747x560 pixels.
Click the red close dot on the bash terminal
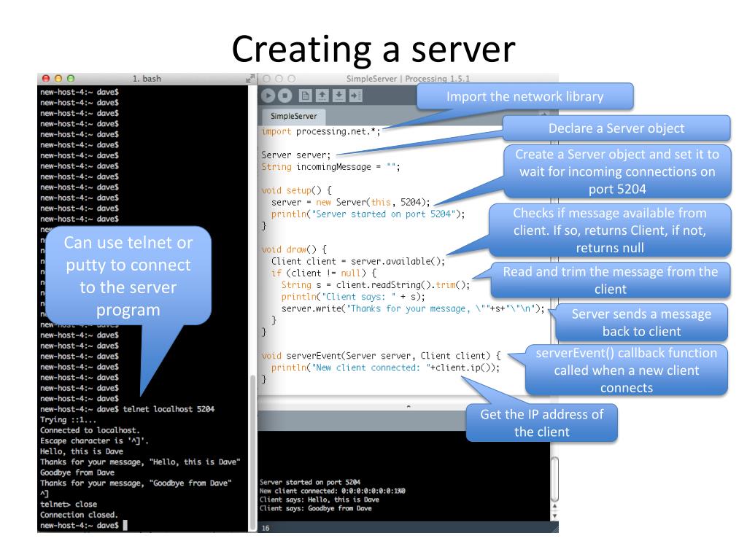point(46,79)
